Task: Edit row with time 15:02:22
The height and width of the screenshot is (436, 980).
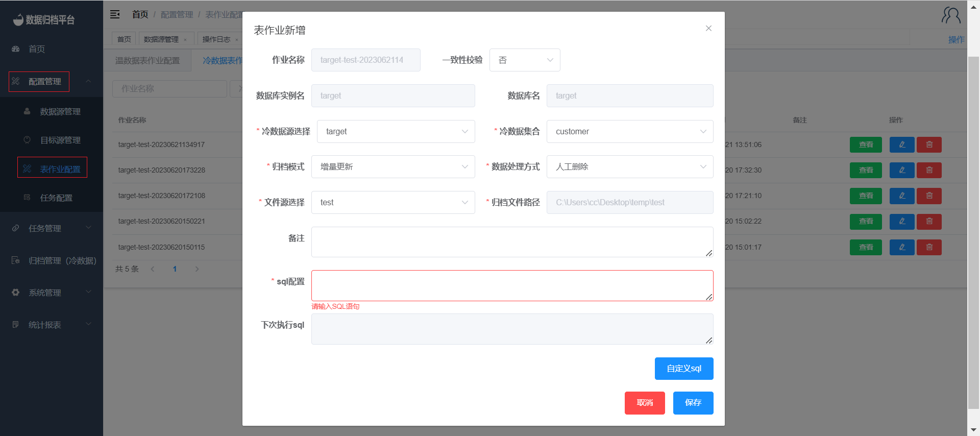Action: pyautogui.click(x=902, y=221)
